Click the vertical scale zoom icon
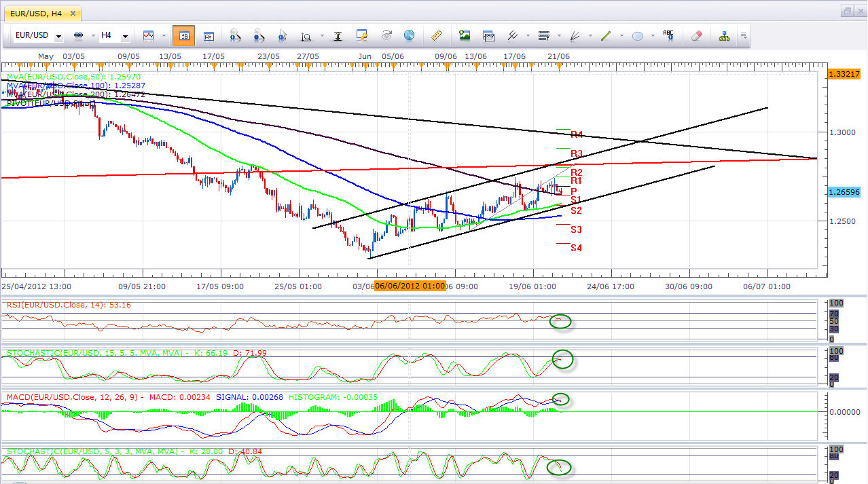The height and width of the screenshot is (484, 868). 306,35
